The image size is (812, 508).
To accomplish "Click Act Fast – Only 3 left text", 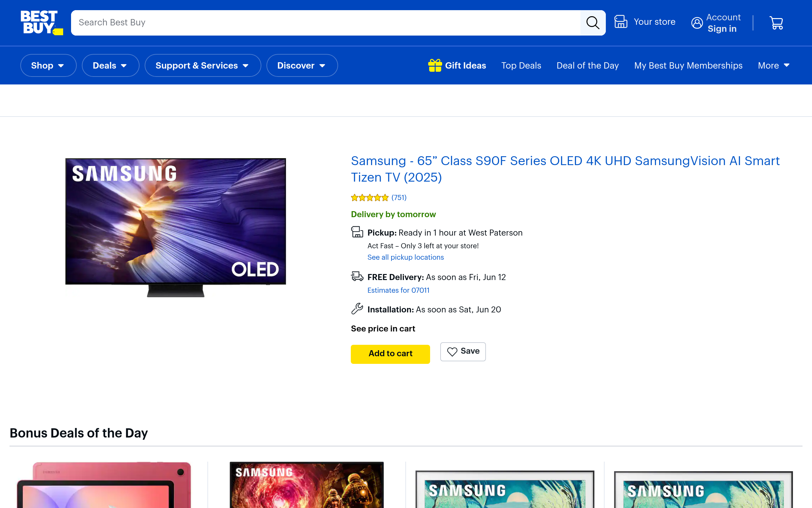I will pos(423,246).
